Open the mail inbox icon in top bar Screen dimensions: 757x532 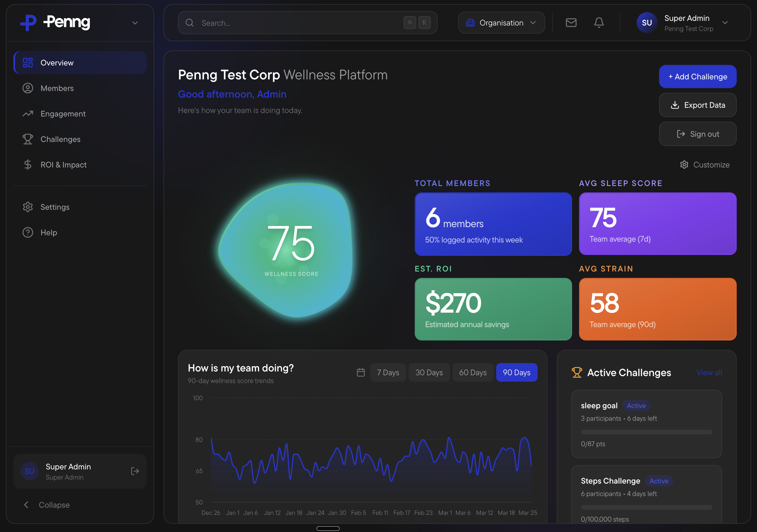point(571,22)
